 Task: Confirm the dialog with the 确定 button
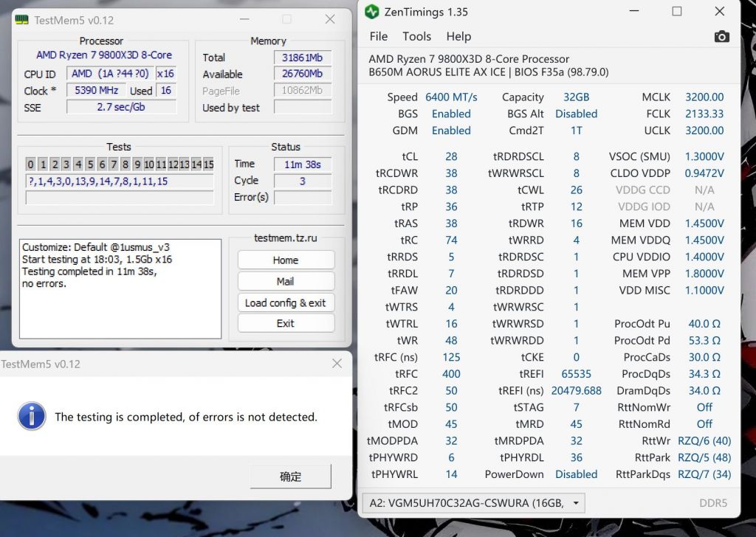pyautogui.click(x=290, y=477)
